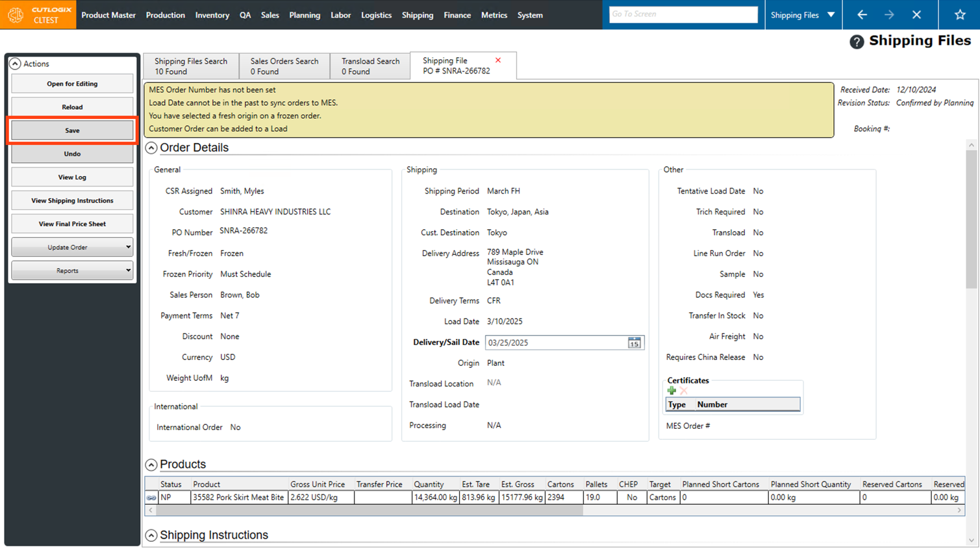Add a certificate with green plus icon
The height and width of the screenshot is (549, 980).
(672, 390)
